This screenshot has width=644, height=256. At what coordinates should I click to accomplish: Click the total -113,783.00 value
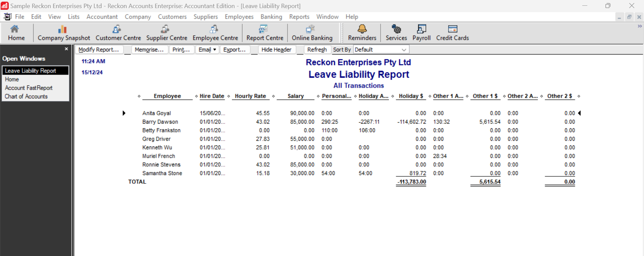pyautogui.click(x=412, y=182)
